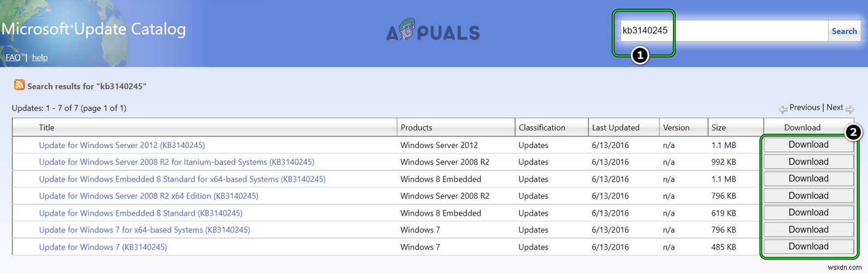Open Update for Windows Server 2012 (KB3140245)
Viewport: 868px width, 273px height.
(x=122, y=145)
